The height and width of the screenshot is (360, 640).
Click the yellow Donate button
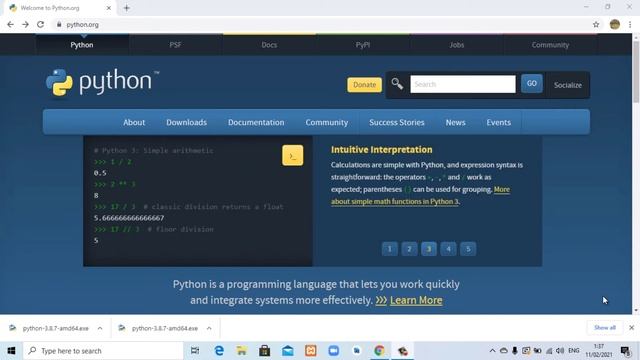pos(364,85)
